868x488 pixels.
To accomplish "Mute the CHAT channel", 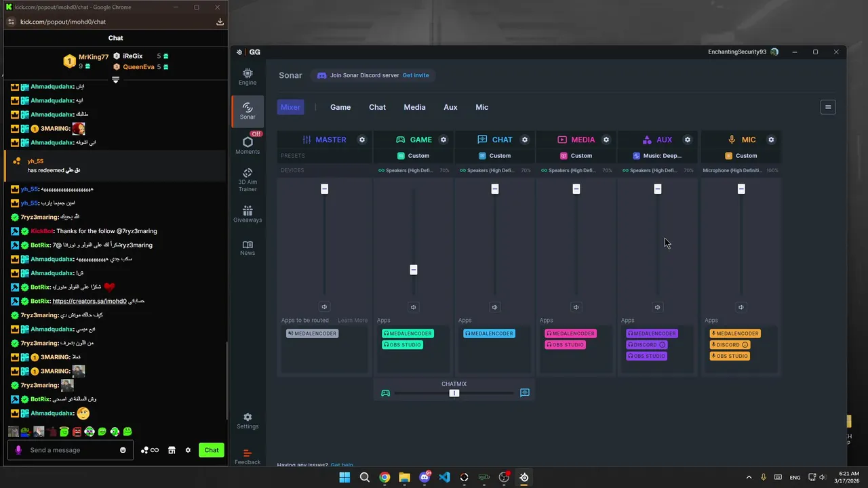I will [494, 307].
